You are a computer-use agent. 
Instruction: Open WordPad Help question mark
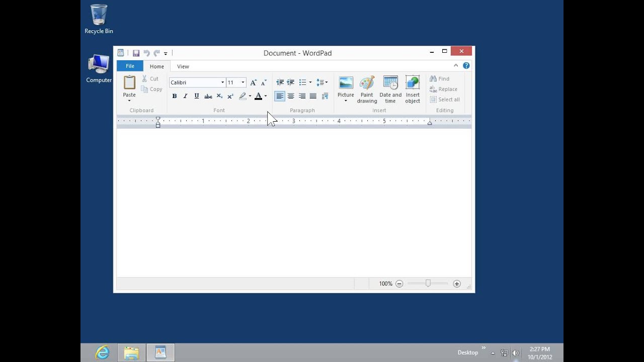[466, 65]
